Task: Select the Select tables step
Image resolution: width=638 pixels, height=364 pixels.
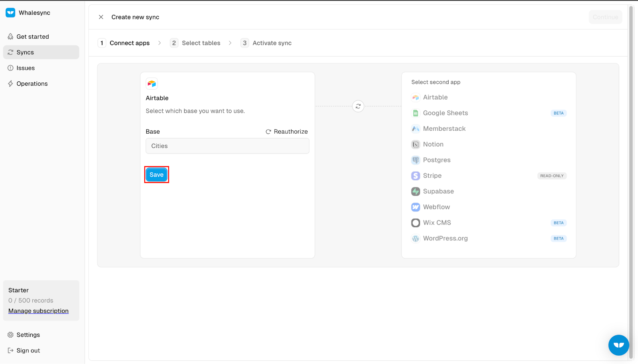Action: point(195,43)
